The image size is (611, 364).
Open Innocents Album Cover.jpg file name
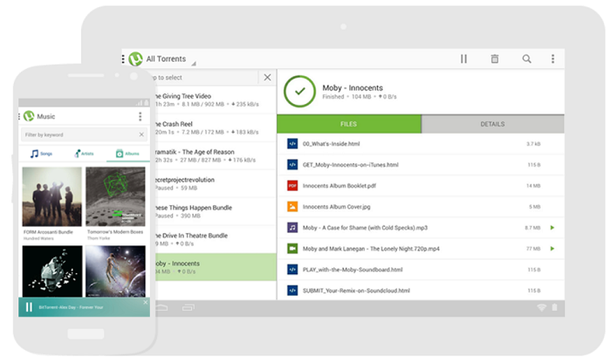pyautogui.click(x=337, y=207)
